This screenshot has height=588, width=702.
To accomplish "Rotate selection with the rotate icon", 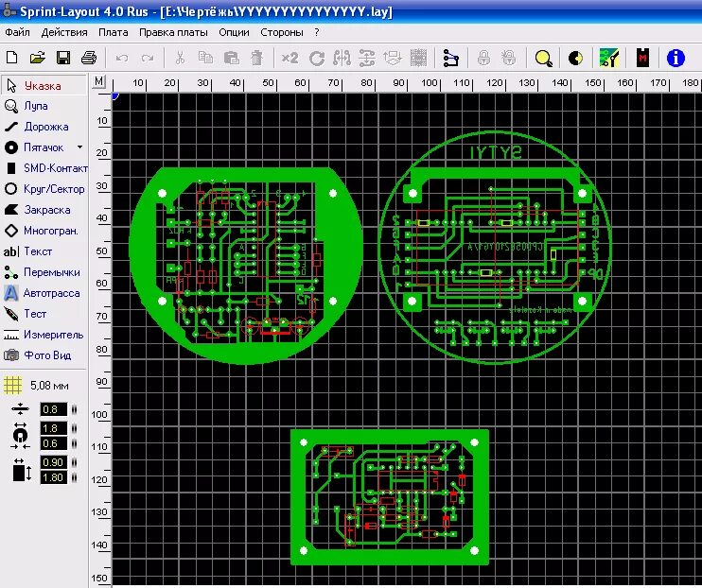I will (x=317, y=59).
